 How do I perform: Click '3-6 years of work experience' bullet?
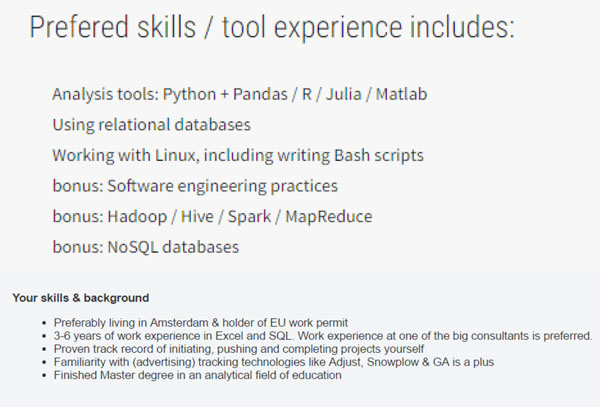click(323, 335)
